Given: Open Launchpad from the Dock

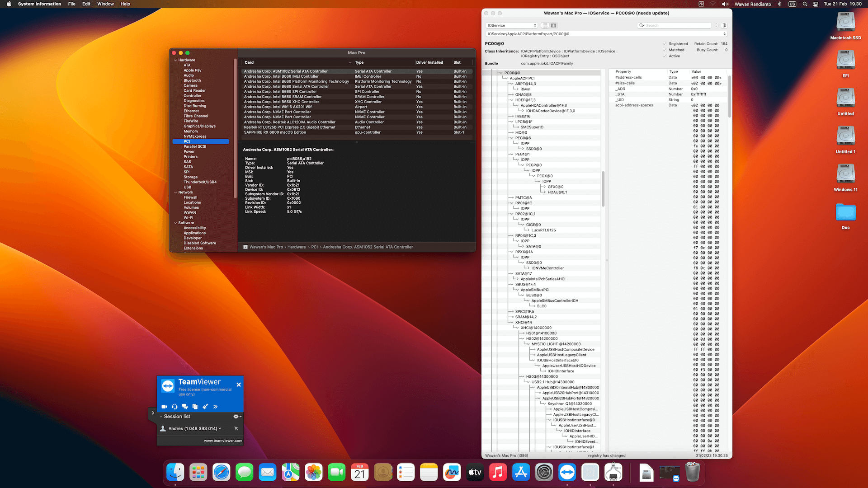Looking at the screenshot, I should [198, 473].
